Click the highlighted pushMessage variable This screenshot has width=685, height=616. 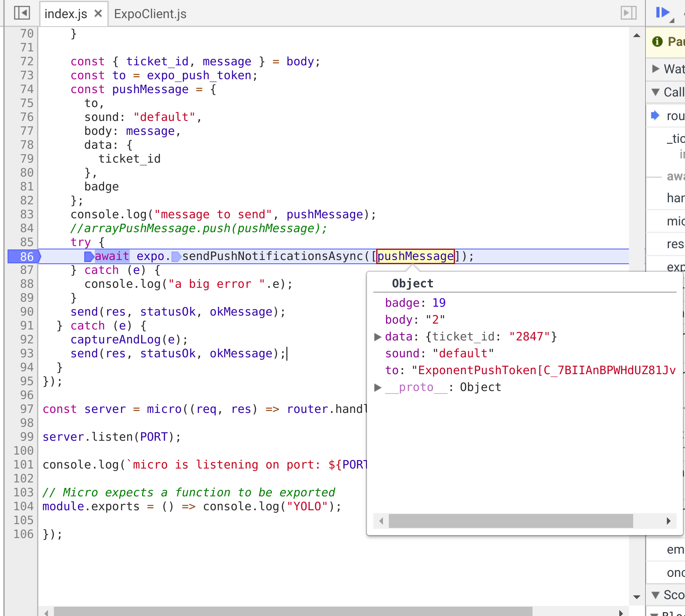tap(415, 256)
